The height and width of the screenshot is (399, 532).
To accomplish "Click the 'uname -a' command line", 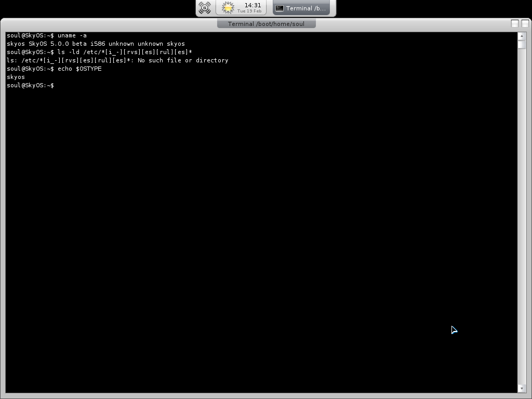I will point(47,35).
